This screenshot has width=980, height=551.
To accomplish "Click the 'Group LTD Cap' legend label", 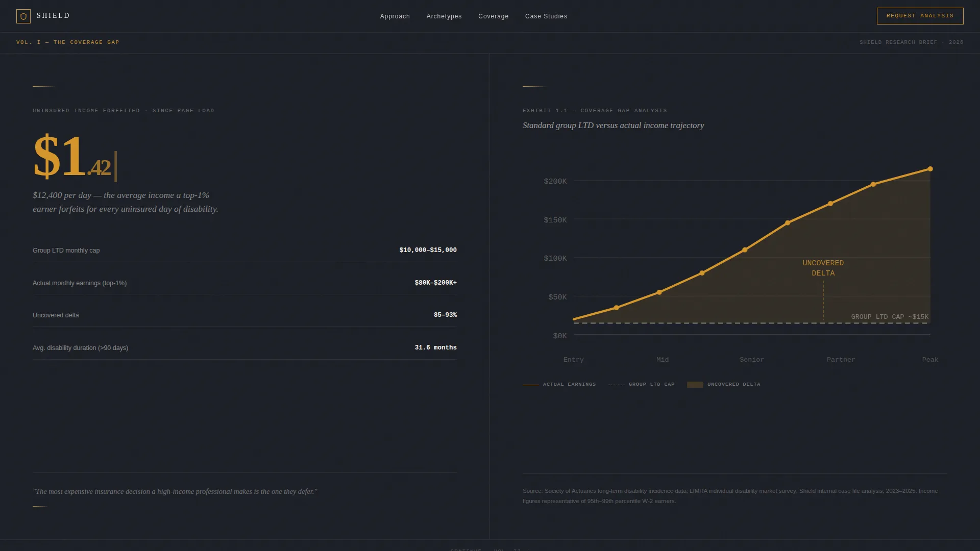I will (x=651, y=384).
